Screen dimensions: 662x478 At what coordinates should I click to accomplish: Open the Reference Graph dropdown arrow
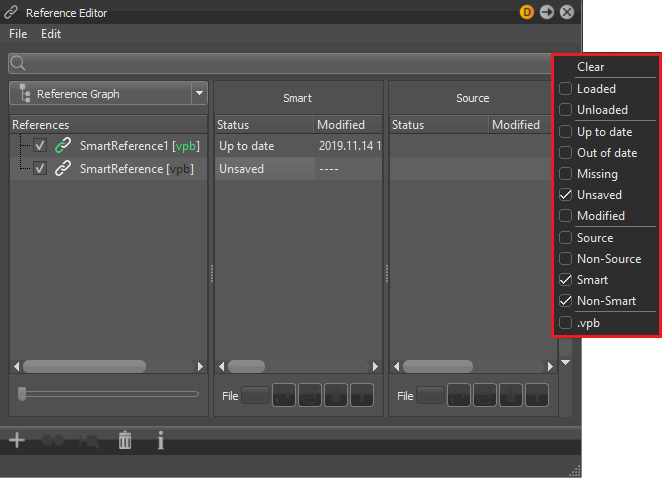click(199, 93)
